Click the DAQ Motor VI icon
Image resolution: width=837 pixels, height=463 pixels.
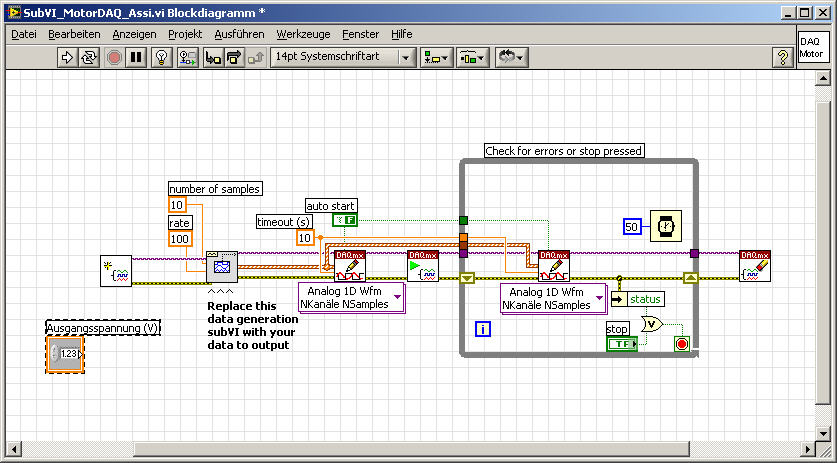point(812,47)
